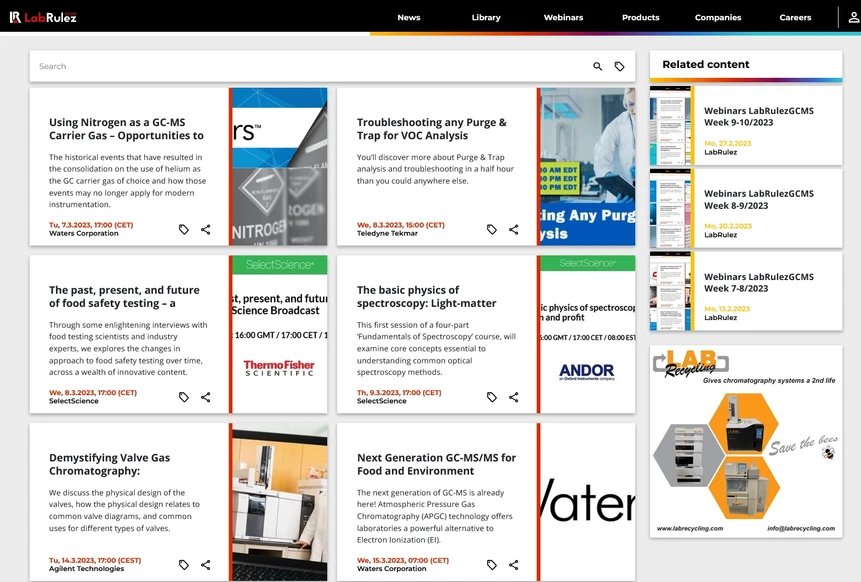Tag the food safety testing webinar
The width and height of the screenshot is (861, 582).
[x=184, y=397]
